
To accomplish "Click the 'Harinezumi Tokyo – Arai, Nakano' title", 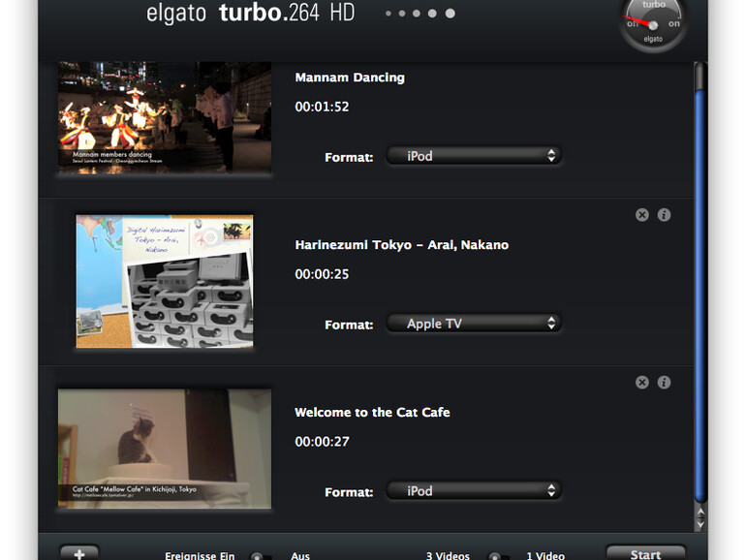I will pos(401,245).
